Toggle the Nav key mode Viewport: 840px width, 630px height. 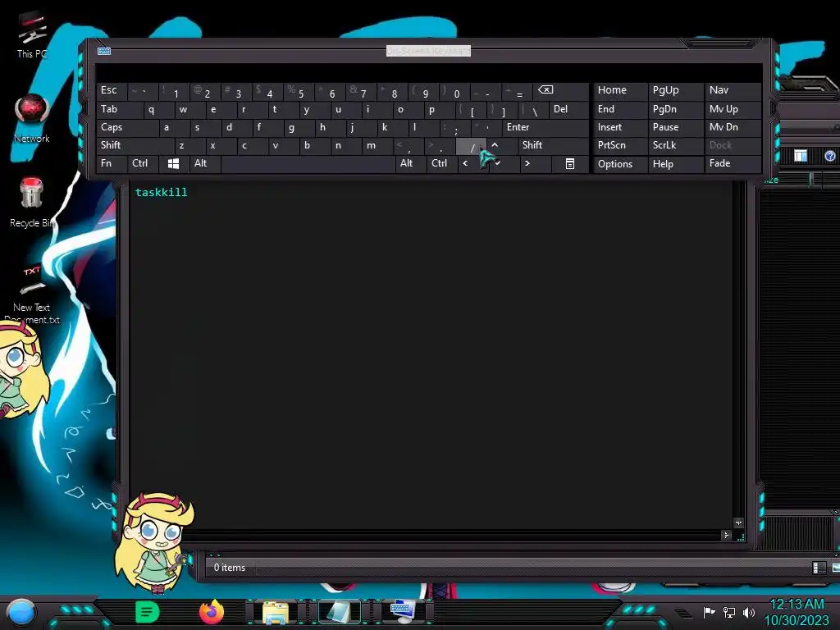tap(733, 90)
